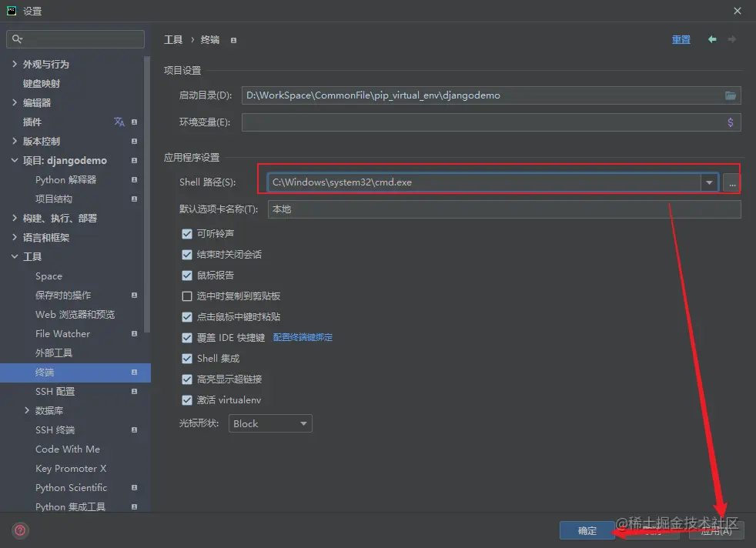Viewport: 756px width, 548px height.
Task: Click the translation icon beside 插件
Action: click(x=119, y=122)
